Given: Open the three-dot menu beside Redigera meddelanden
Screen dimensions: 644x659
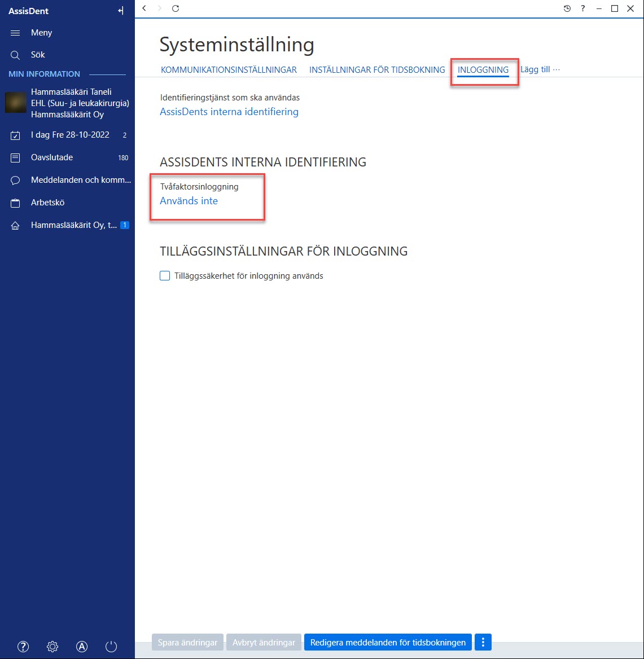Looking at the screenshot, I should pyautogui.click(x=483, y=642).
